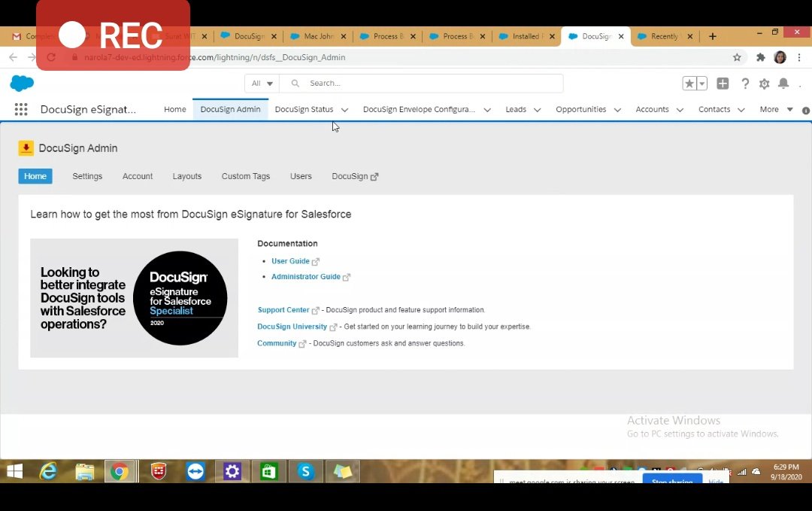812x511 pixels.
Task: Open the external DocuSign link
Action: tap(355, 176)
